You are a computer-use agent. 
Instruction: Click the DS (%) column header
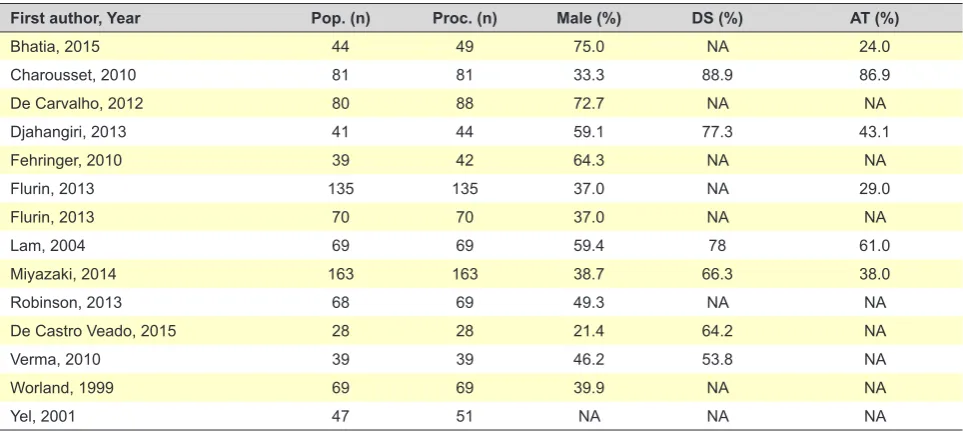pyautogui.click(x=717, y=18)
